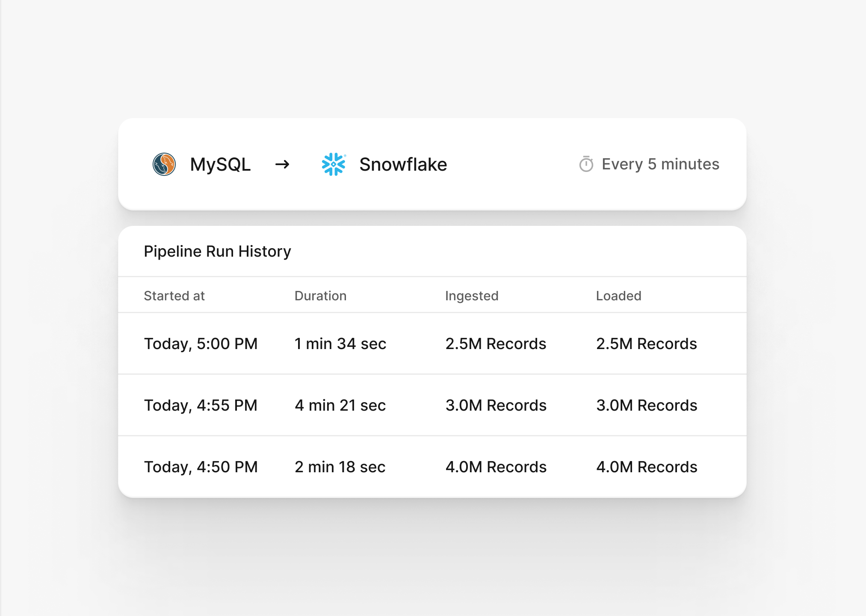Click the MySQL dolphin logo icon
This screenshot has height=616, width=866.
point(164,164)
